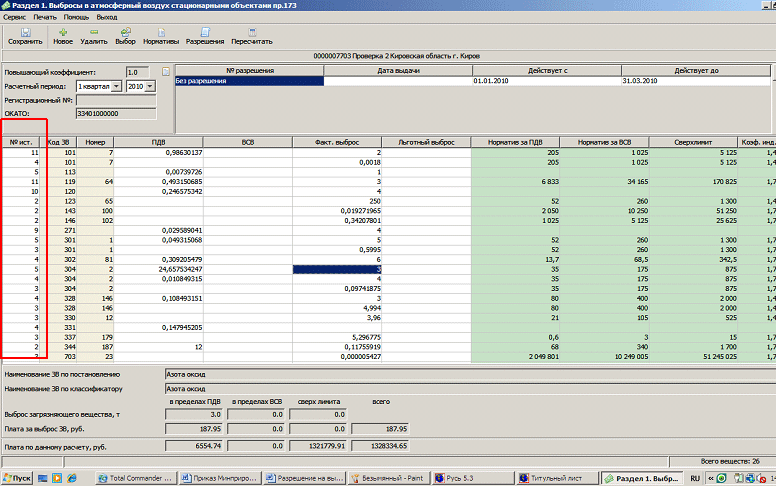776x486 pixels.
Task: Open the Выбор (Select) toolbar icon
Action: [x=125, y=33]
